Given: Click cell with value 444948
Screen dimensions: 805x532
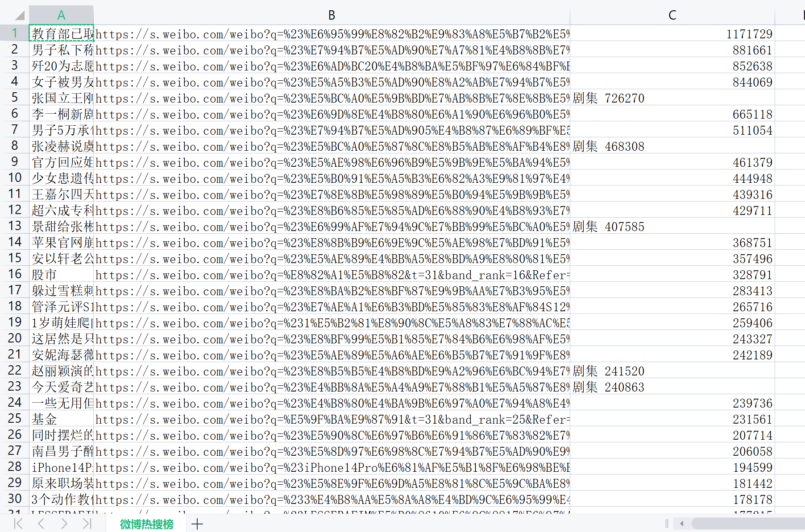Looking at the screenshot, I should [672, 178].
